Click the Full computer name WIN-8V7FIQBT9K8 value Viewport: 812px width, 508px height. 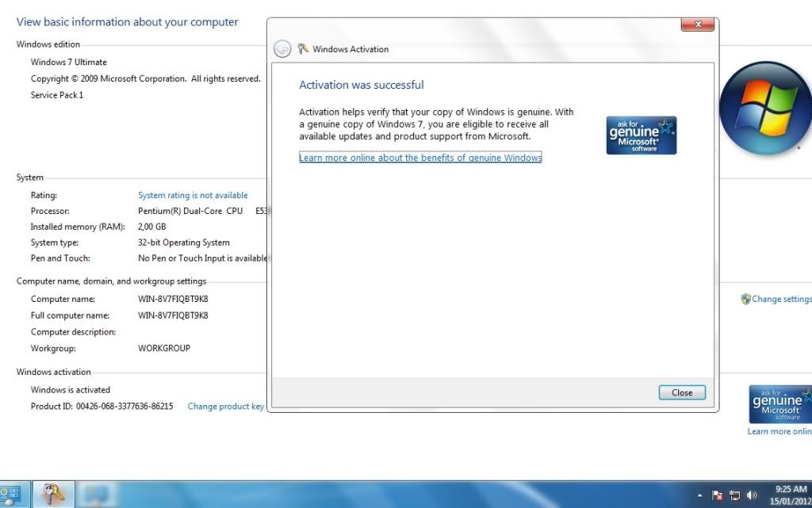(x=173, y=315)
